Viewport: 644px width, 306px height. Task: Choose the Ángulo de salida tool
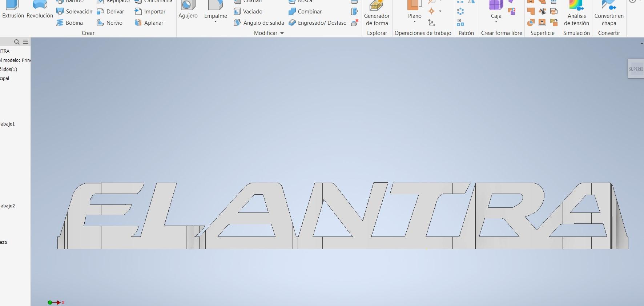[x=259, y=23]
